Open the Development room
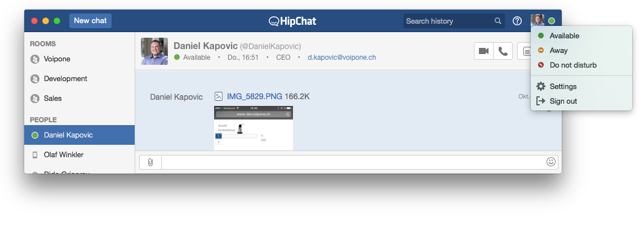 coord(79,79)
